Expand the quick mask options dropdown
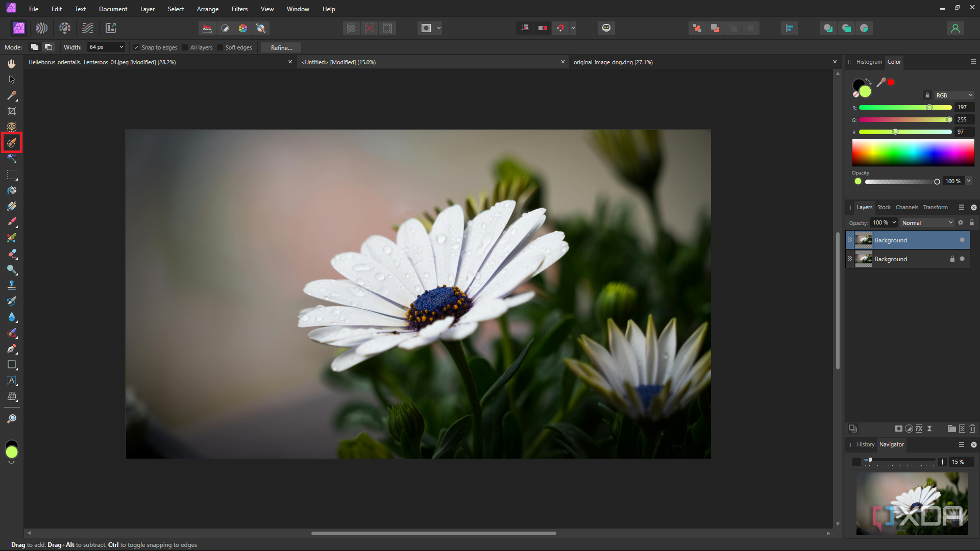Image resolution: width=980 pixels, height=551 pixels. [439, 28]
